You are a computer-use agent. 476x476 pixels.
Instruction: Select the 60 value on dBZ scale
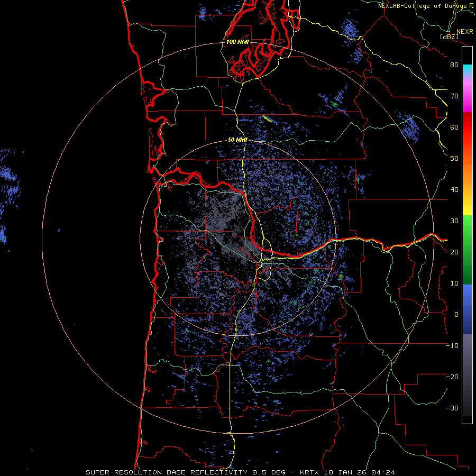pos(454,127)
